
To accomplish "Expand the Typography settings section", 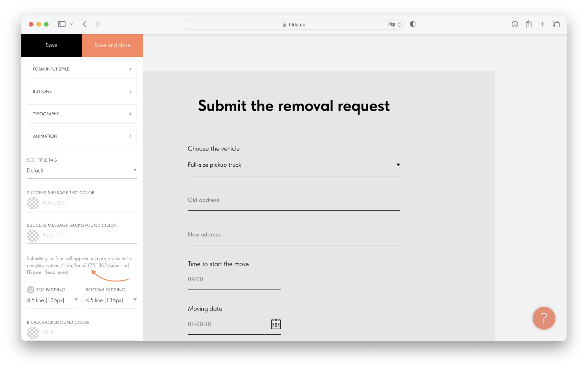I will pyautogui.click(x=82, y=114).
